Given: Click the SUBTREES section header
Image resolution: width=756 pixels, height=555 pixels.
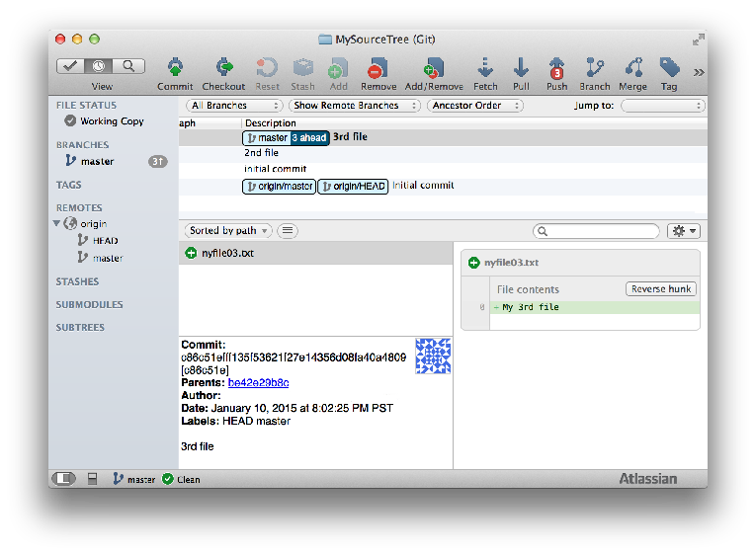Looking at the screenshot, I should coord(80,327).
